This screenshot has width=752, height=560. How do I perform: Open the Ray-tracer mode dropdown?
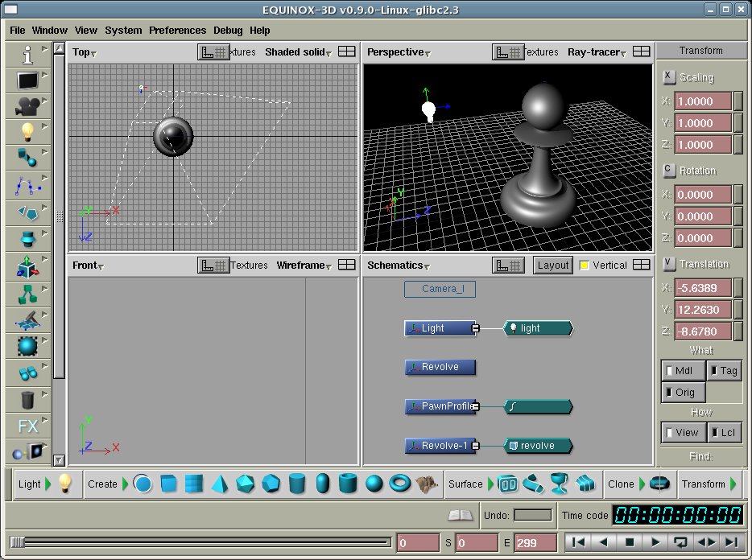click(597, 52)
